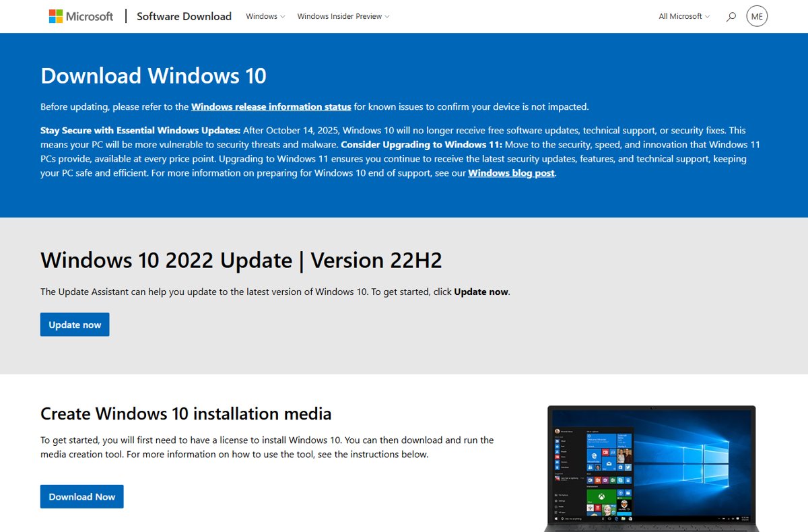Open the Windows blog post link
Screen dimensions: 808x532
[512, 173]
